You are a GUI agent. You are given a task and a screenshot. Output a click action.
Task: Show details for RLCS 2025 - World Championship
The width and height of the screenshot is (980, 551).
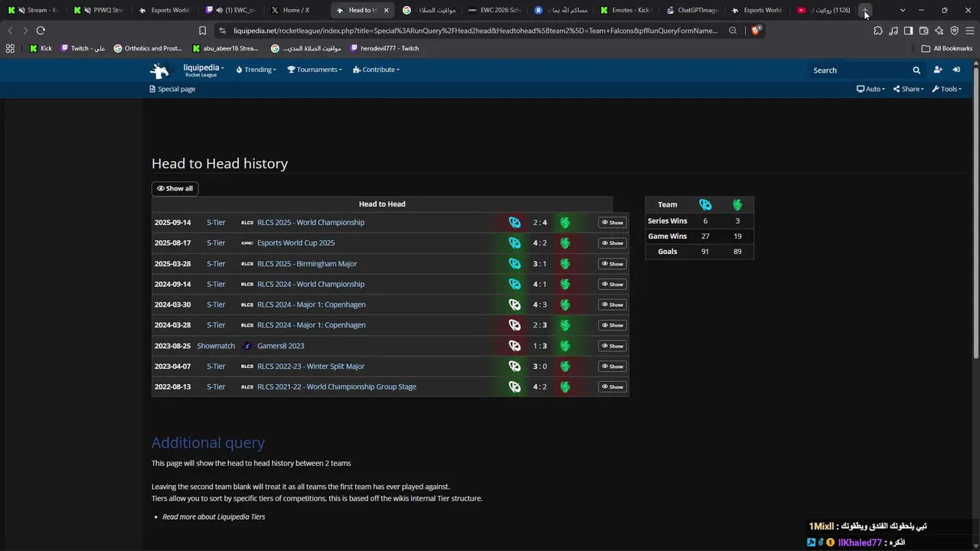(612, 223)
